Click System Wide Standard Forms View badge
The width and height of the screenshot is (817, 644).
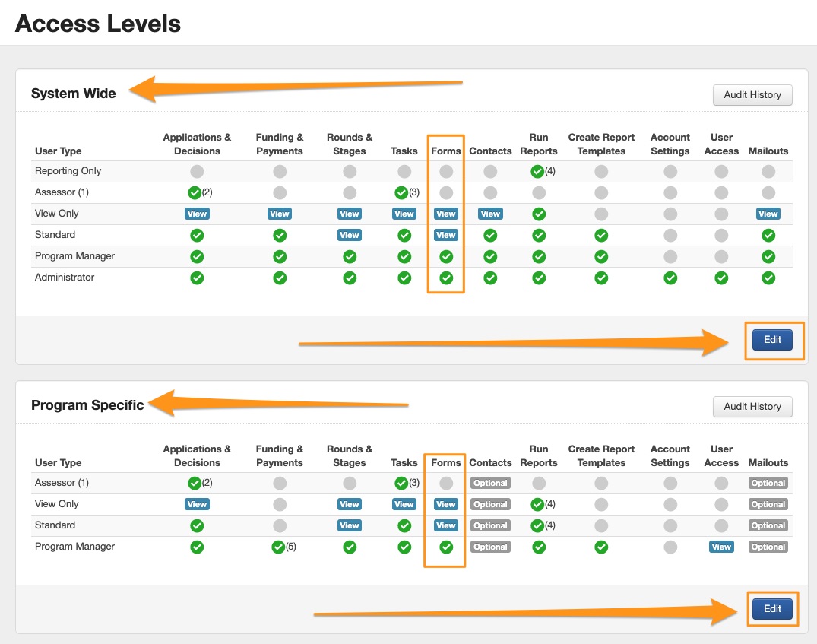(x=446, y=236)
